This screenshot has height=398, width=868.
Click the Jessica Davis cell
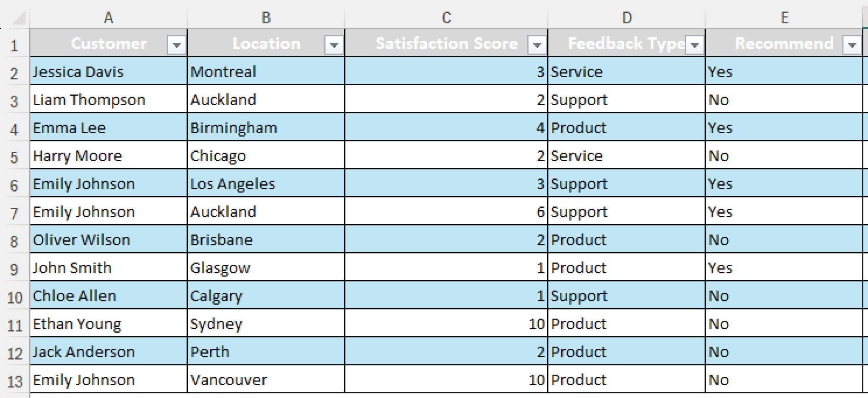(108, 72)
